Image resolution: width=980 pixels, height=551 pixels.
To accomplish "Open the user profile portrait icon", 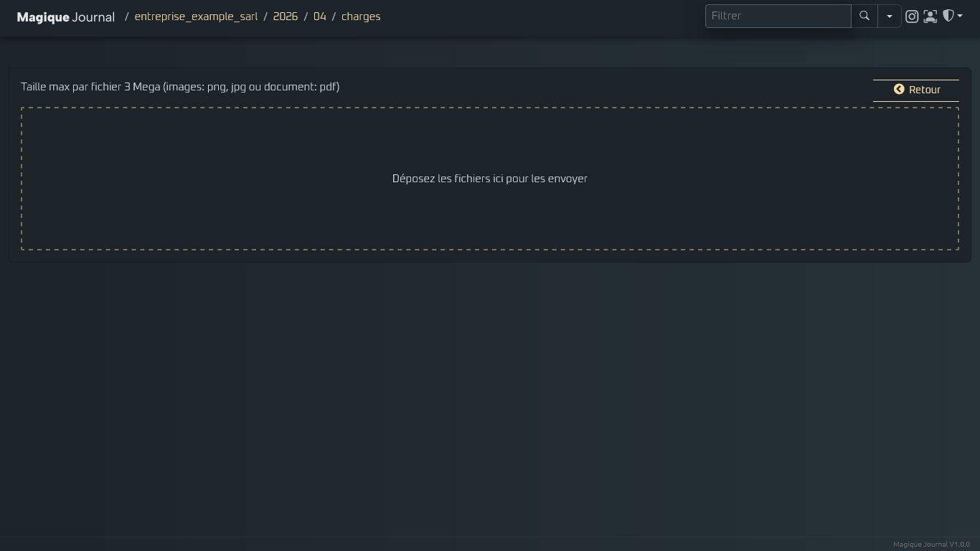I will coord(930,17).
